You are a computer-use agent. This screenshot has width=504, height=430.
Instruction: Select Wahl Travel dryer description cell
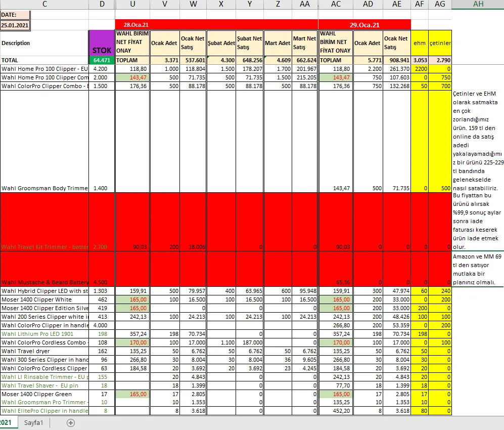[44, 351]
